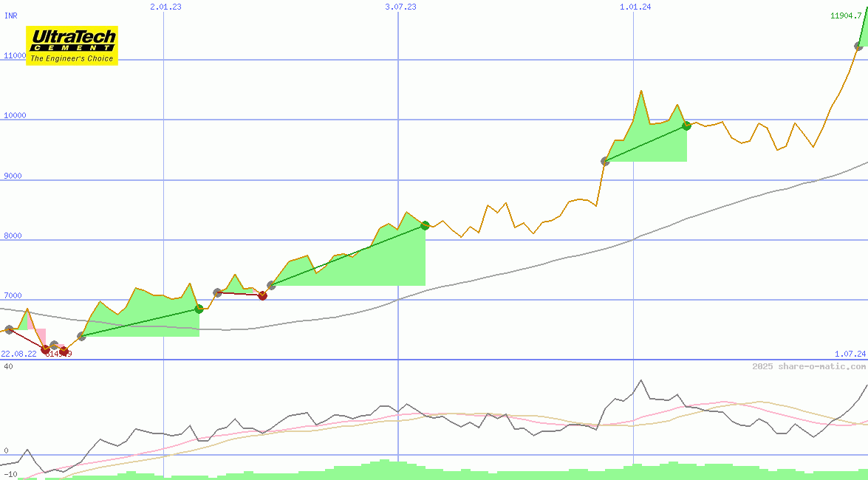Click the 2.01.23 date label at top

click(165, 7)
